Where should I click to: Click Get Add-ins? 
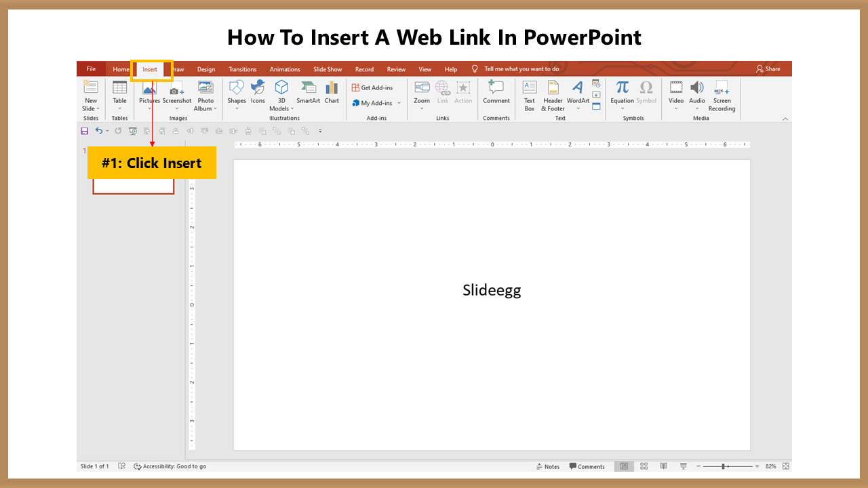(x=372, y=87)
